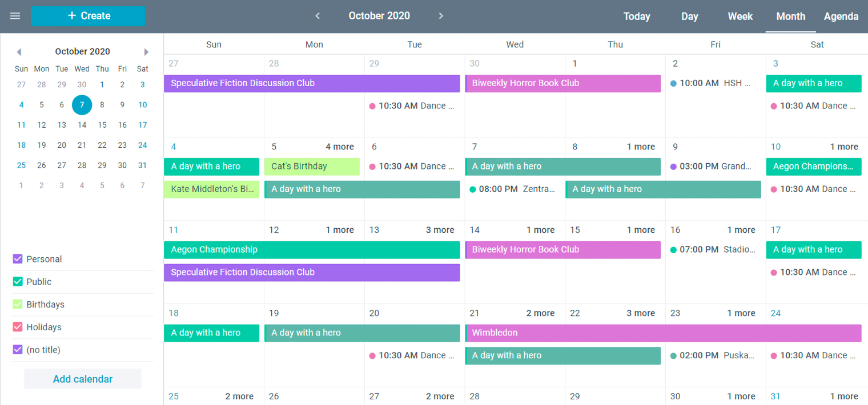Viewport: 868px width, 405px height.
Task: Click the Today button
Action: point(637,16)
